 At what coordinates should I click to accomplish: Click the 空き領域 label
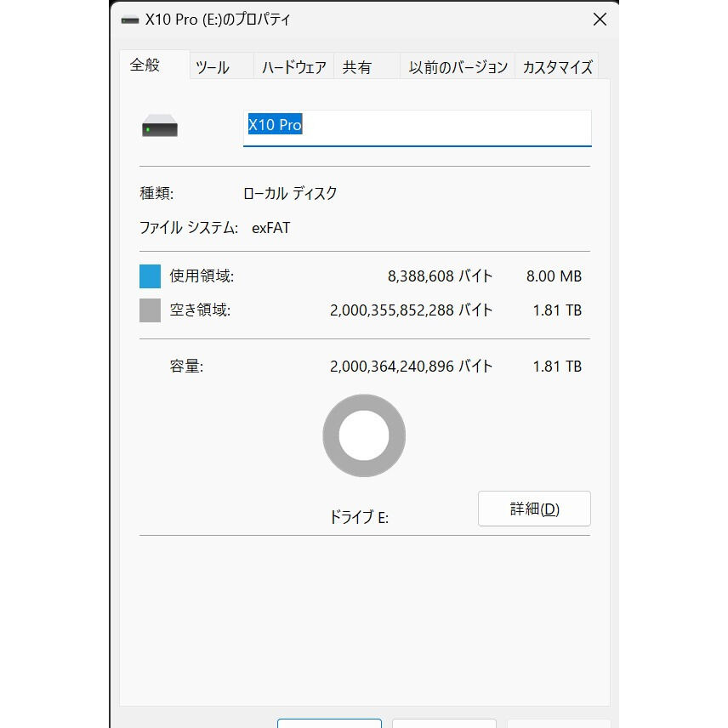point(200,310)
